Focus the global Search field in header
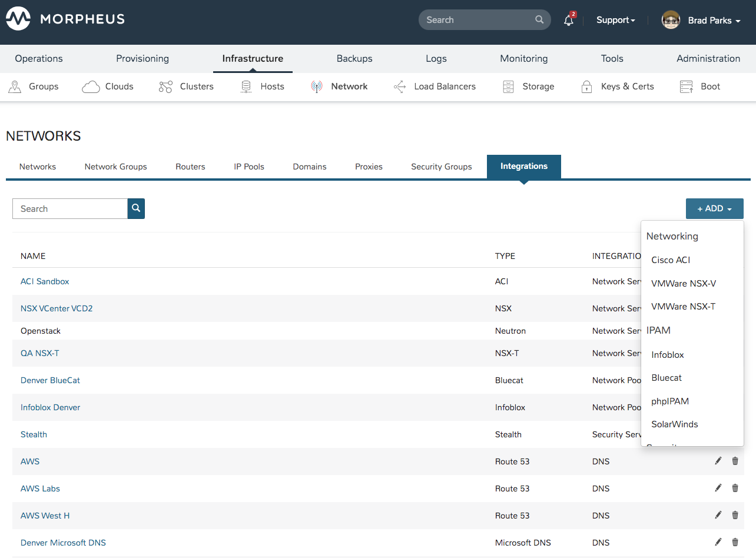Screen dimensions: 756x558 [485, 20]
